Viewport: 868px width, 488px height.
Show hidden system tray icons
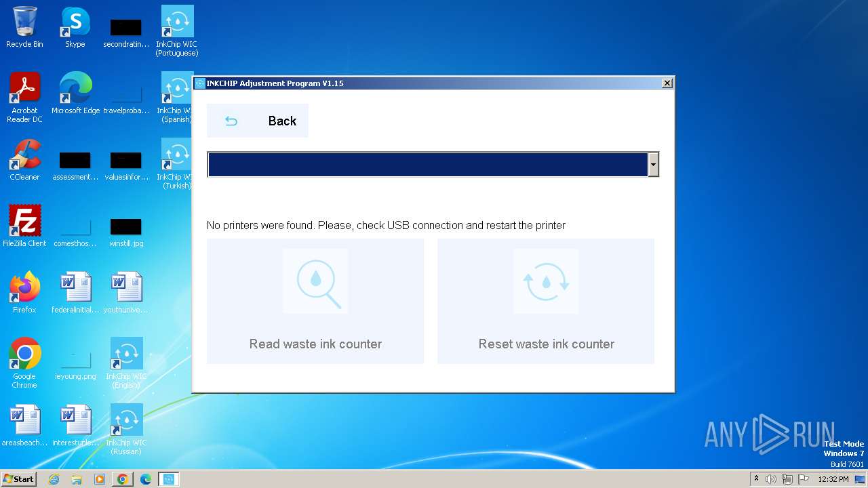pos(756,479)
